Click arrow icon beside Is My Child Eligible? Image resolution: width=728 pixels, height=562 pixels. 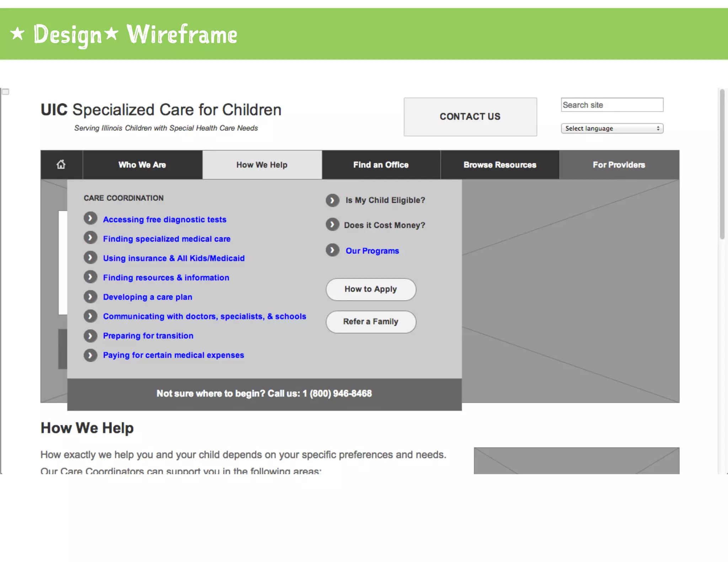(x=332, y=200)
